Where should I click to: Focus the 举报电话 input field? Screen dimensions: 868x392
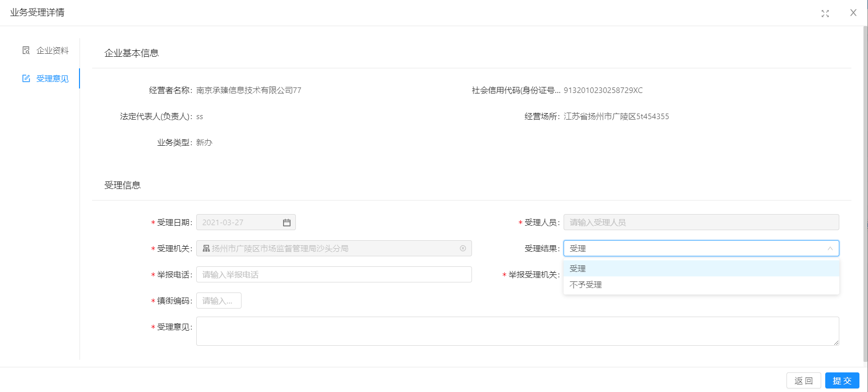tap(334, 274)
